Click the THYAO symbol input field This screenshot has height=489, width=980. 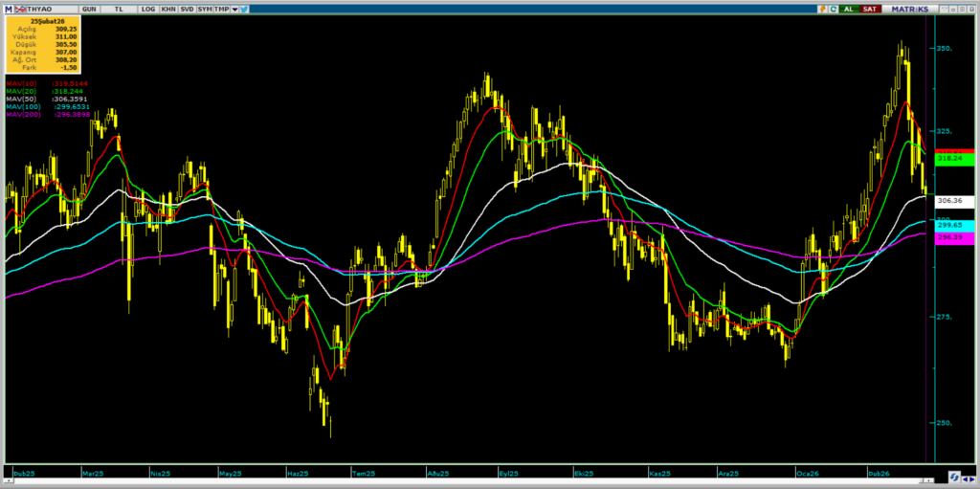pyautogui.click(x=48, y=8)
